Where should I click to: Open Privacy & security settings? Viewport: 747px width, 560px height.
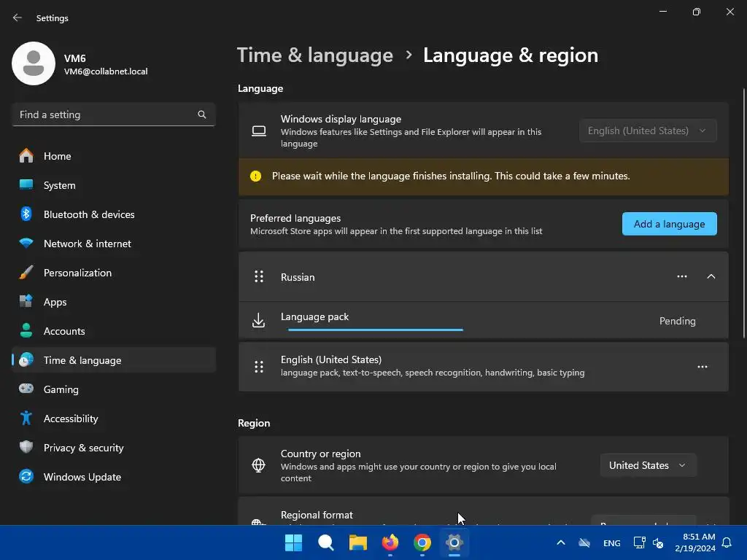pos(113,448)
